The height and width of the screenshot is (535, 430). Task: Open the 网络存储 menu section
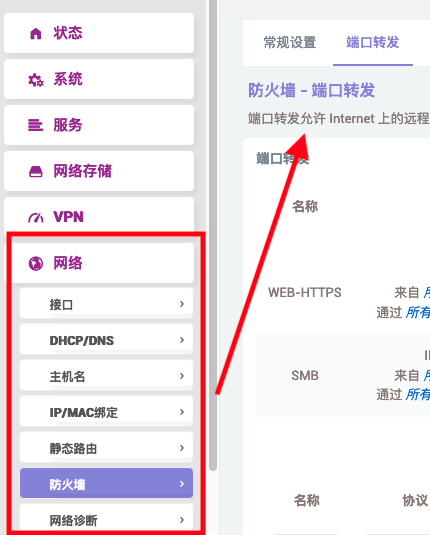(99, 171)
